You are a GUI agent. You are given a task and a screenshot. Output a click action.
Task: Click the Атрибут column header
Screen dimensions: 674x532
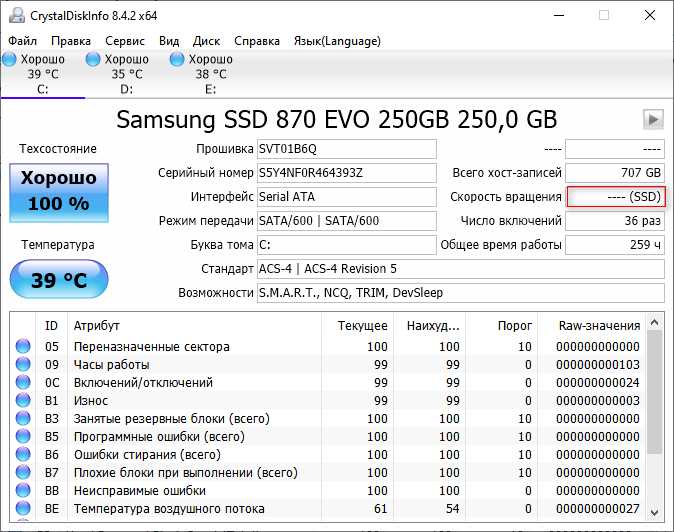[194, 326]
